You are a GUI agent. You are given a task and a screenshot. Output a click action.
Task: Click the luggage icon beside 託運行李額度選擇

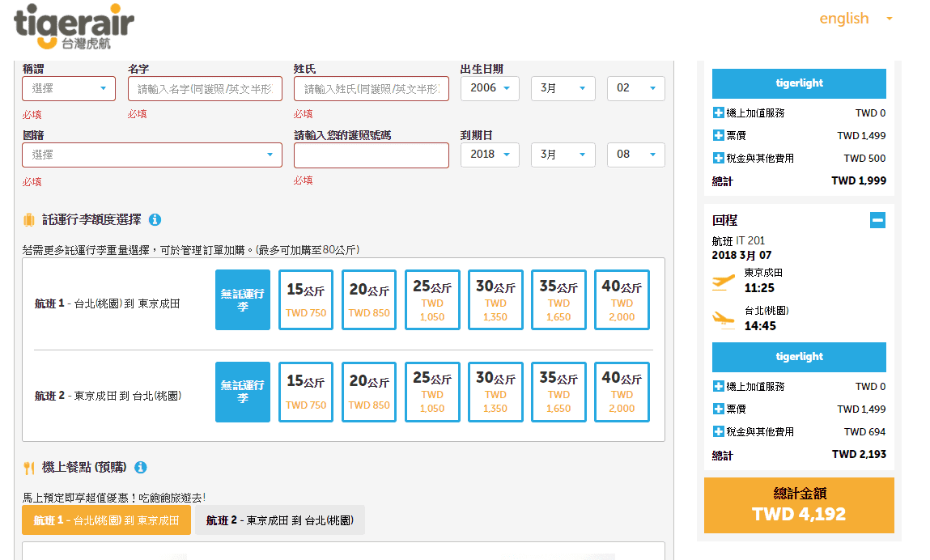[28, 220]
